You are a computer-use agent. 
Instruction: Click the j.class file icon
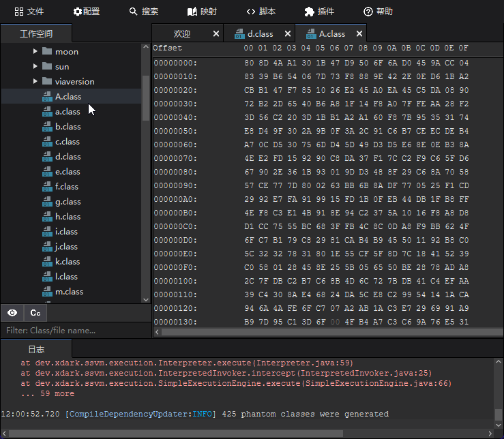click(47, 247)
